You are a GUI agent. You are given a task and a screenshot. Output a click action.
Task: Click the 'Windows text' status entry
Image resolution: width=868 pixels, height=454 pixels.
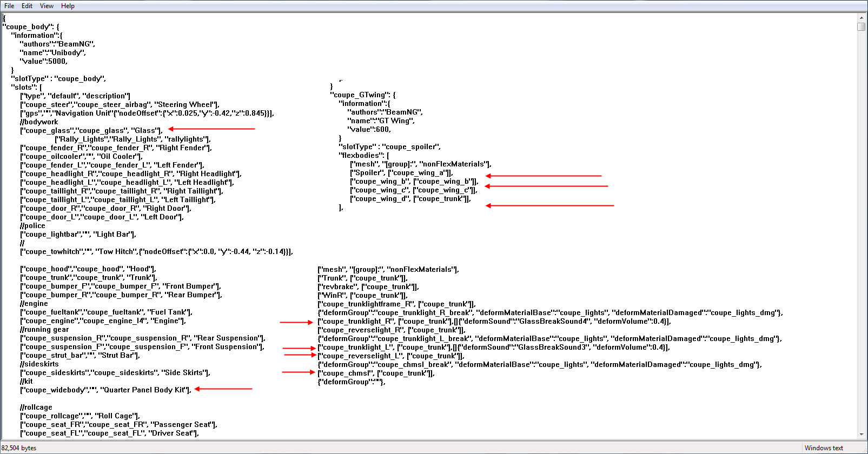point(824,448)
